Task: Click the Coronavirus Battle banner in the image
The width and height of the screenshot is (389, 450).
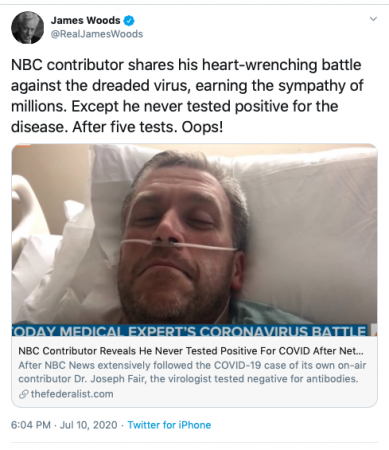Action: (x=189, y=330)
